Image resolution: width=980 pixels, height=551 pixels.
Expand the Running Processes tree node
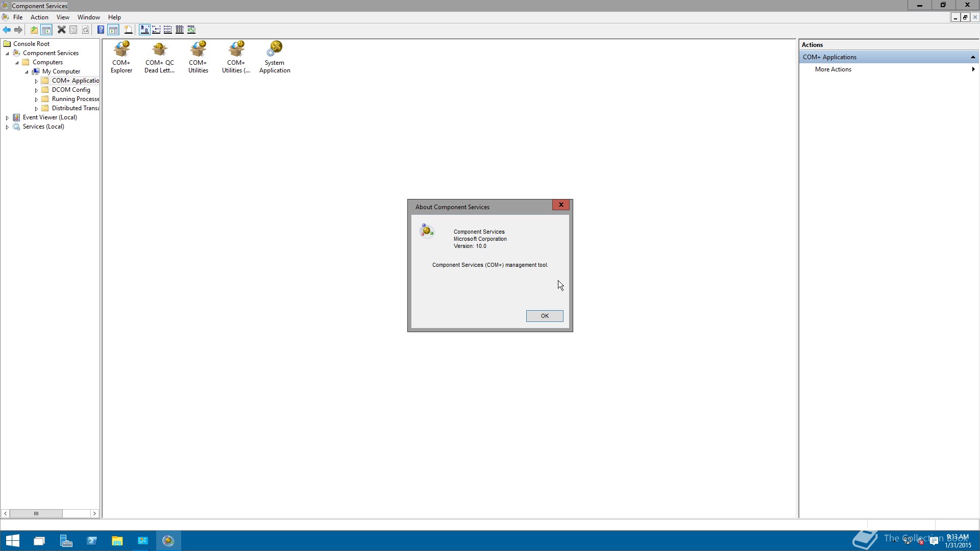click(x=36, y=99)
